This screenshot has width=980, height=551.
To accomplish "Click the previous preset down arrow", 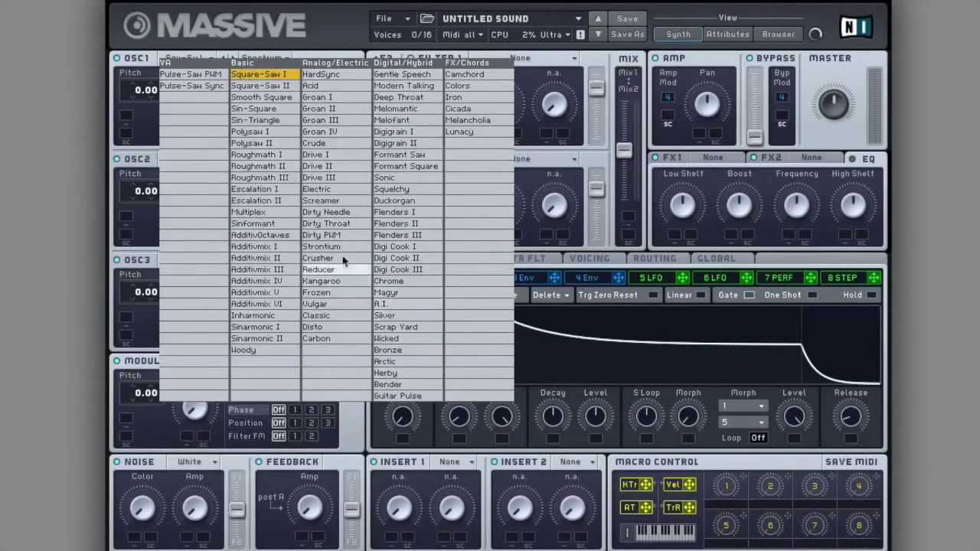I will coord(598,34).
